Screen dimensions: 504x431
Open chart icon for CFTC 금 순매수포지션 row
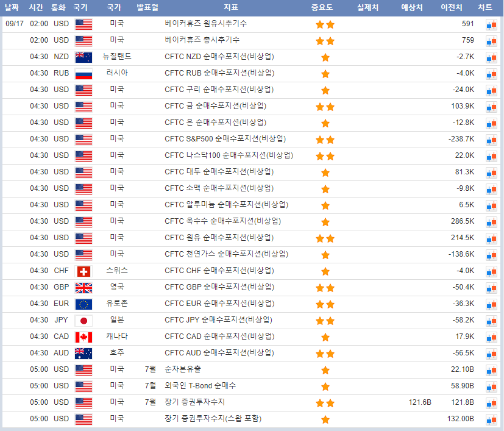(x=491, y=107)
